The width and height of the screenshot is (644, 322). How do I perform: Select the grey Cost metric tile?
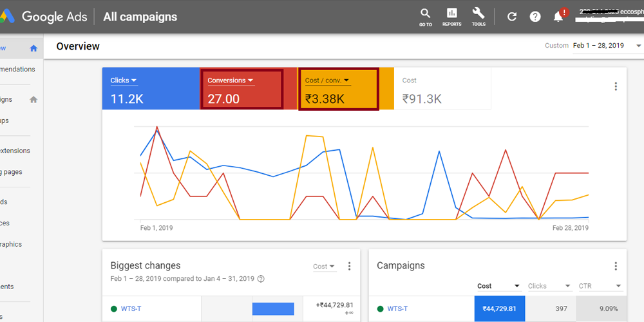point(442,90)
